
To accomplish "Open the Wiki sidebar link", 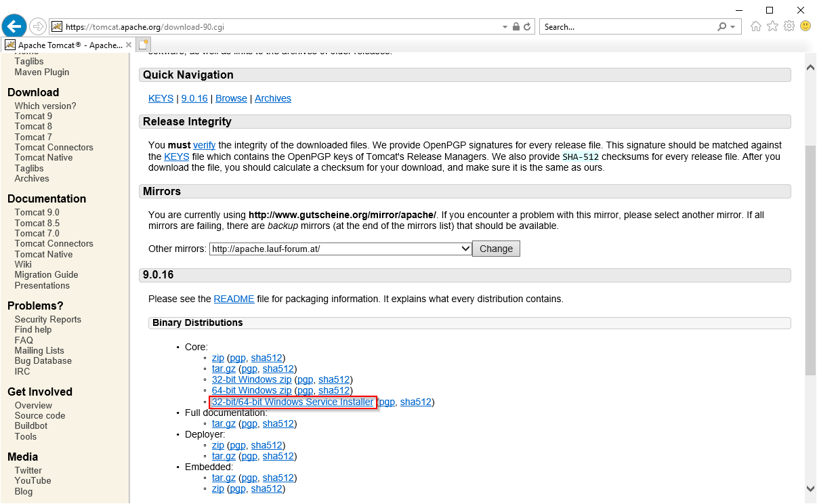I will coord(23,264).
